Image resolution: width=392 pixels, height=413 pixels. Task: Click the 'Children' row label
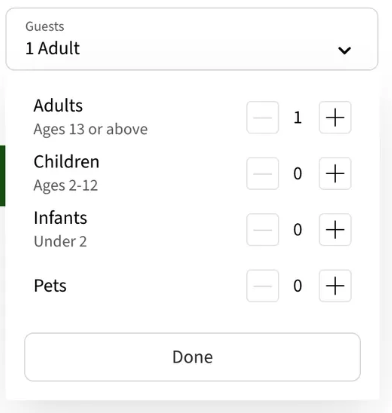66,162
